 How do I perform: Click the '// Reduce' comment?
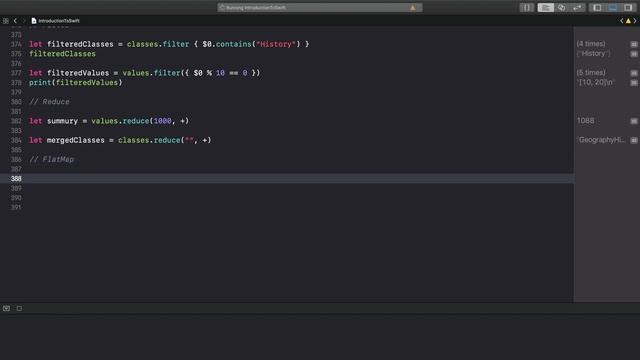pos(49,102)
